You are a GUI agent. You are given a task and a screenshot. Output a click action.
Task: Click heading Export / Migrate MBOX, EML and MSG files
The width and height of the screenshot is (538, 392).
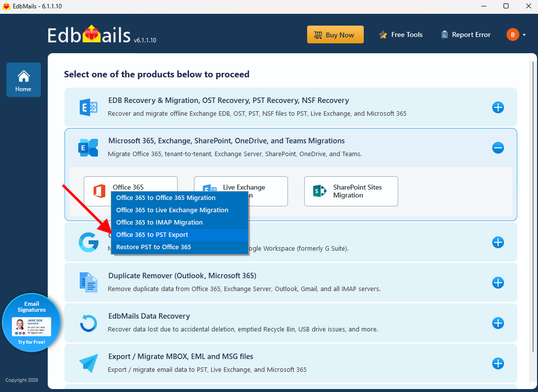[181, 357]
